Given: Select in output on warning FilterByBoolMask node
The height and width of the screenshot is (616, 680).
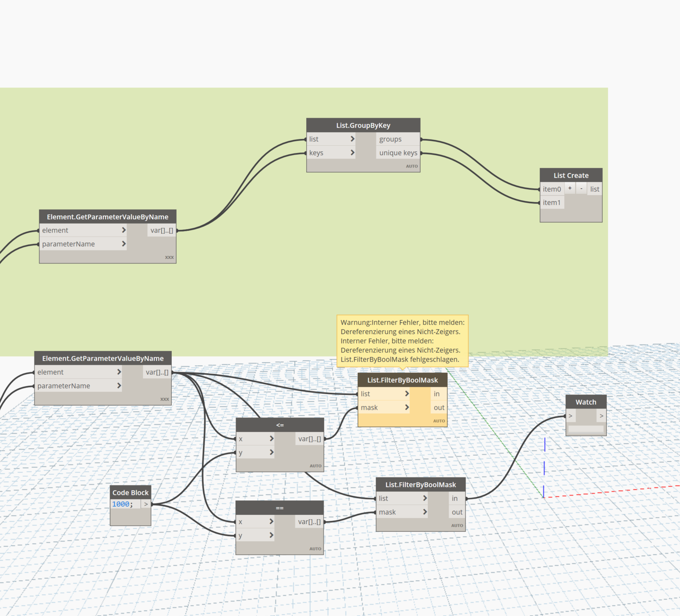Looking at the screenshot, I should click(438, 394).
